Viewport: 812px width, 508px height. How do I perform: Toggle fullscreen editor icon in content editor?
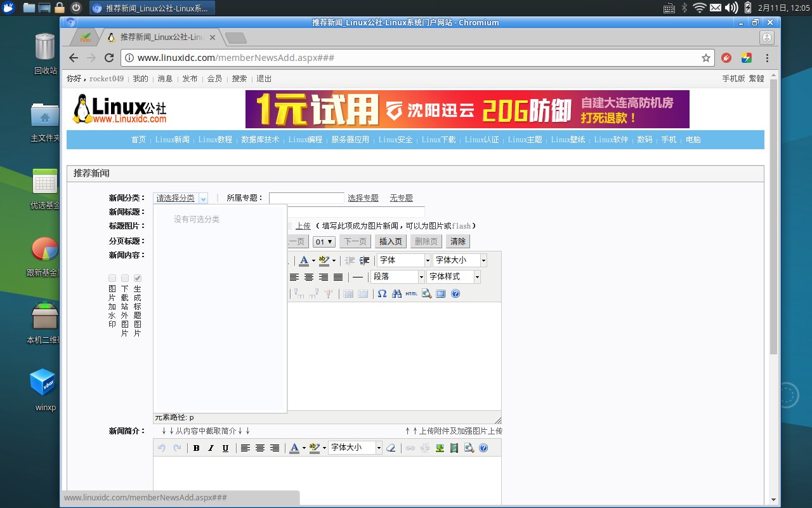click(441, 293)
